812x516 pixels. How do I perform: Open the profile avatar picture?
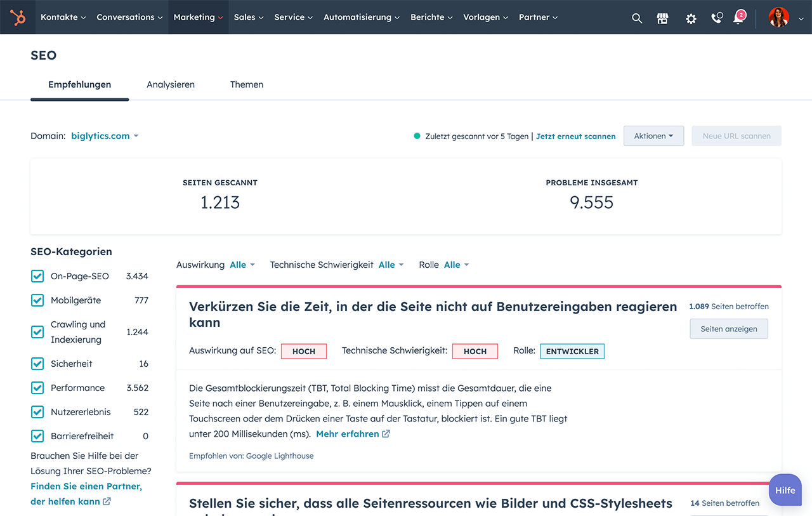click(778, 17)
